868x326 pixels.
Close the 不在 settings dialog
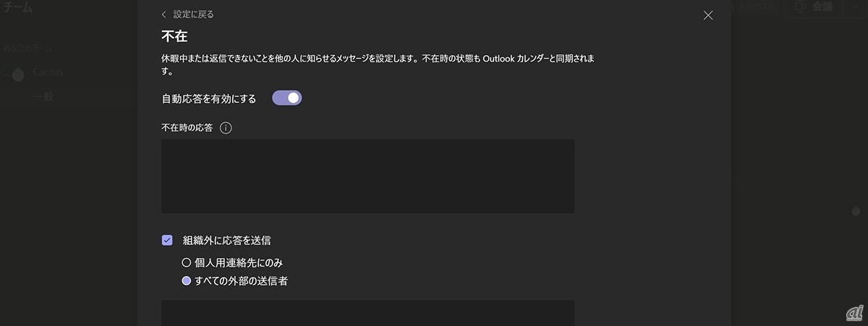click(708, 15)
